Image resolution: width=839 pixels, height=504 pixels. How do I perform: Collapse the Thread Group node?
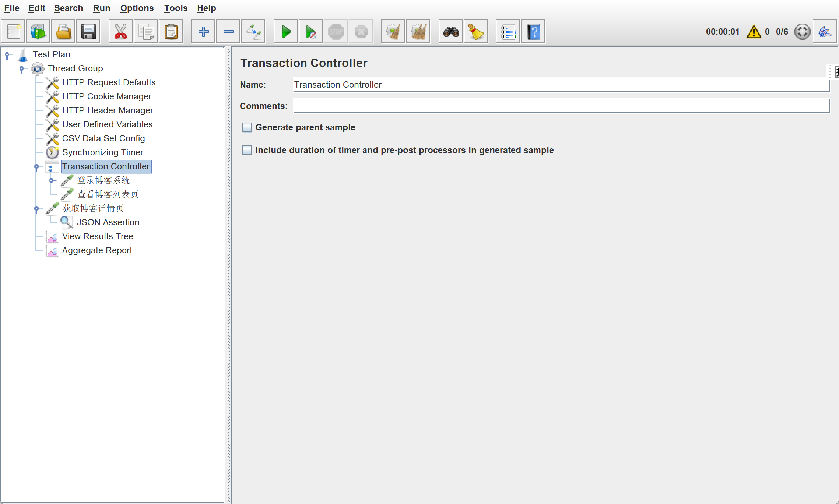(x=22, y=68)
